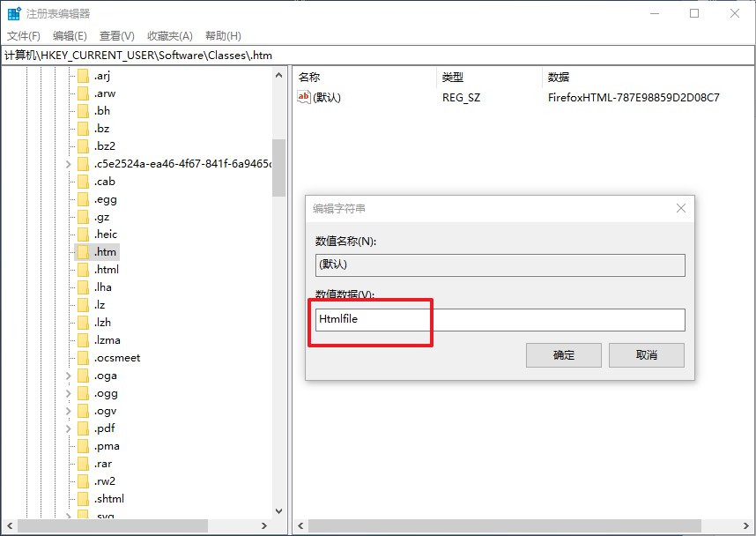Click the .htm folder icon
The width and height of the screenshot is (756, 536).
84,252
